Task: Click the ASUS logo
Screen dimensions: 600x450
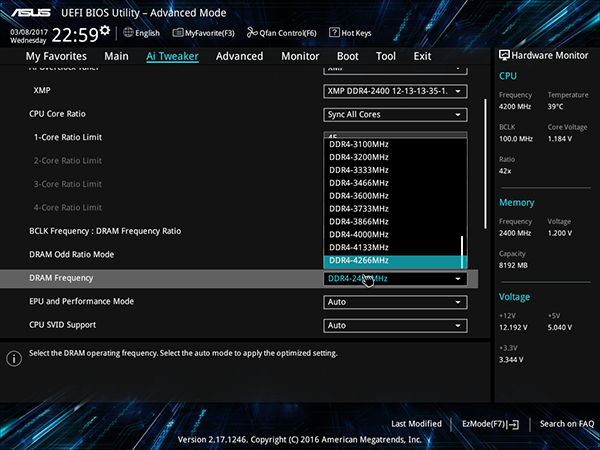Action: pos(31,13)
